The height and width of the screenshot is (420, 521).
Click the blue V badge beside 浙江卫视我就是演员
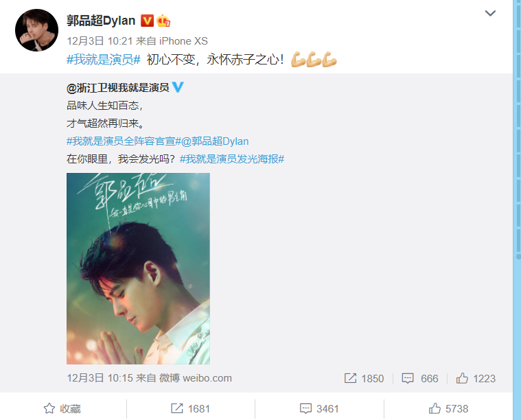pyautogui.click(x=178, y=87)
